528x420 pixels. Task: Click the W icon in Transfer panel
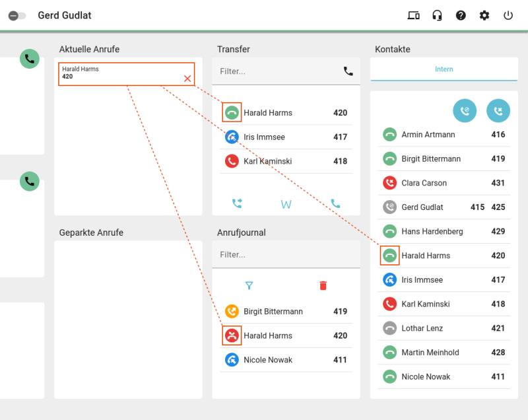pos(286,204)
